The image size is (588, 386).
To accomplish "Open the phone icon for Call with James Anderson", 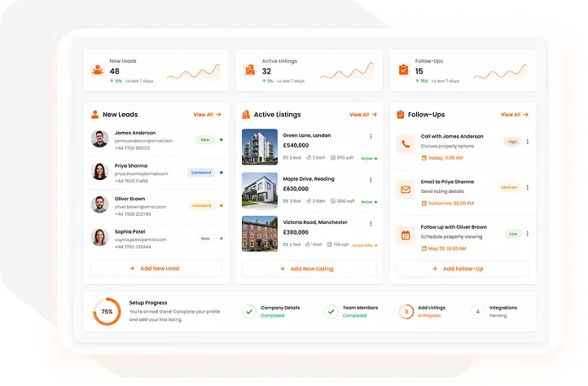I will [x=406, y=144].
